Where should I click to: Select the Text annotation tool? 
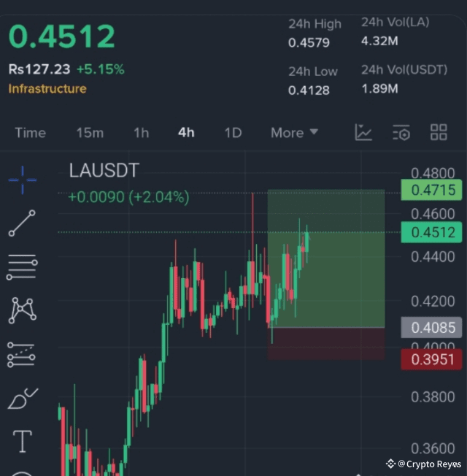(23, 442)
